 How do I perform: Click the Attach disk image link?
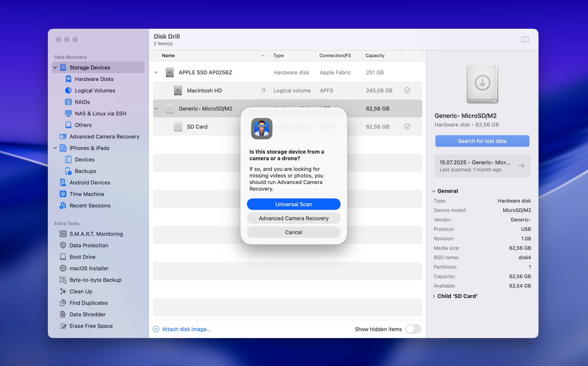point(186,329)
